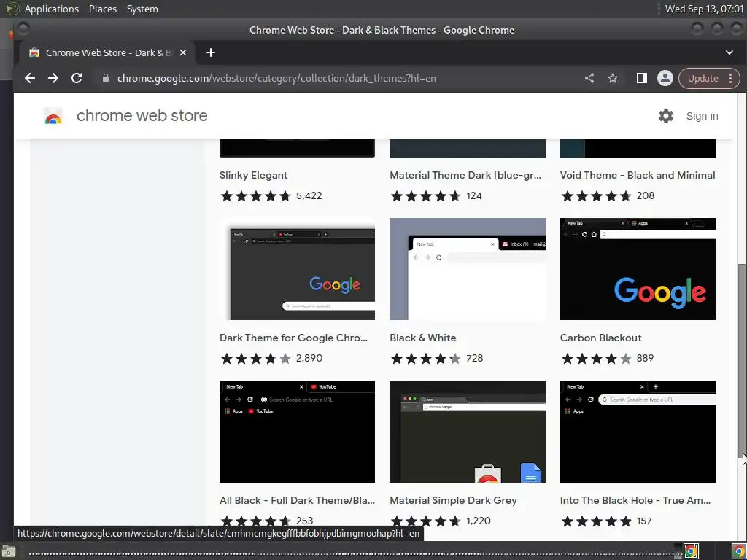
Task: Open the Places menu
Action: pos(102,9)
